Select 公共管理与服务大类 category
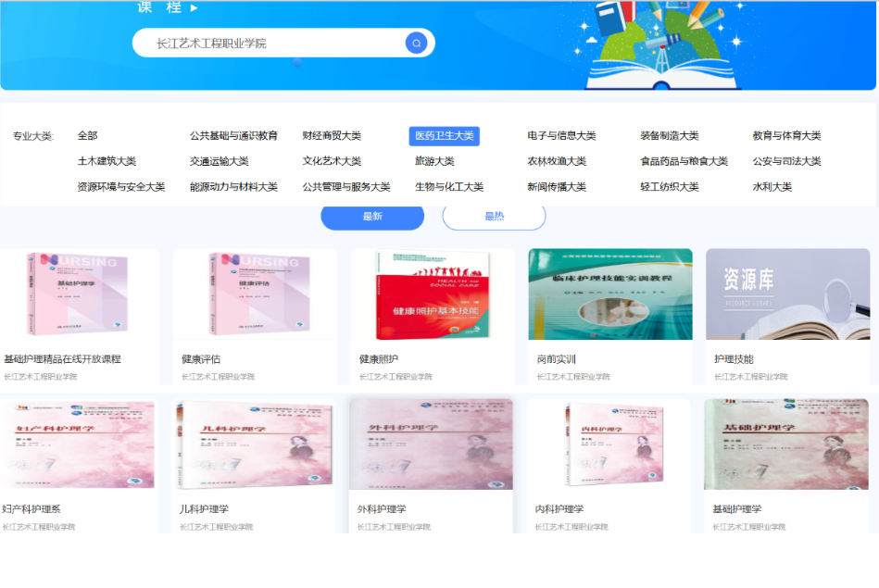The width and height of the screenshot is (879, 588). (x=346, y=187)
